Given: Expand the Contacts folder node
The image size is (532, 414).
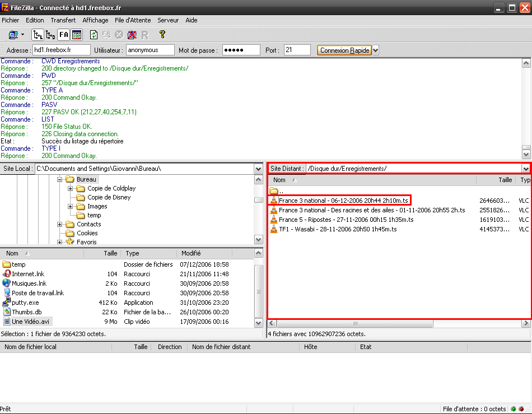Looking at the screenshot, I should click(x=60, y=224).
